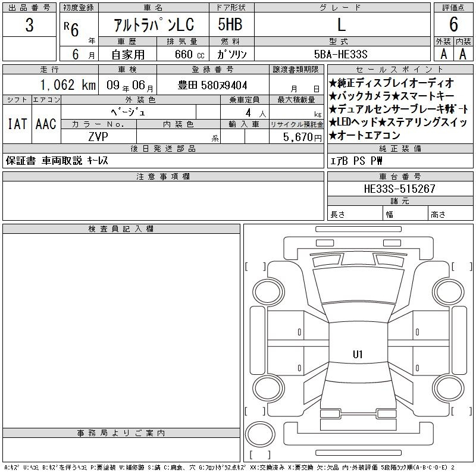Click the door type value 5HB
This screenshot has width=476, height=476.
(x=230, y=24)
